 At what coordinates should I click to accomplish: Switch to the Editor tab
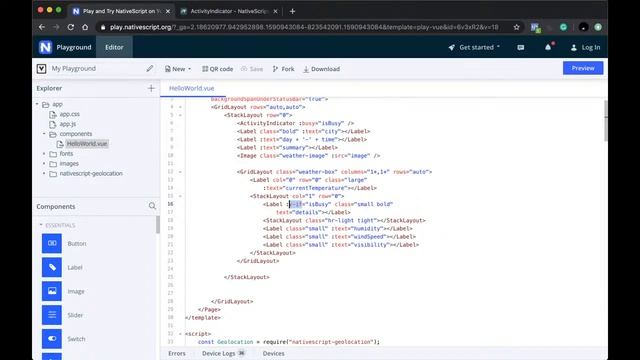click(114, 47)
